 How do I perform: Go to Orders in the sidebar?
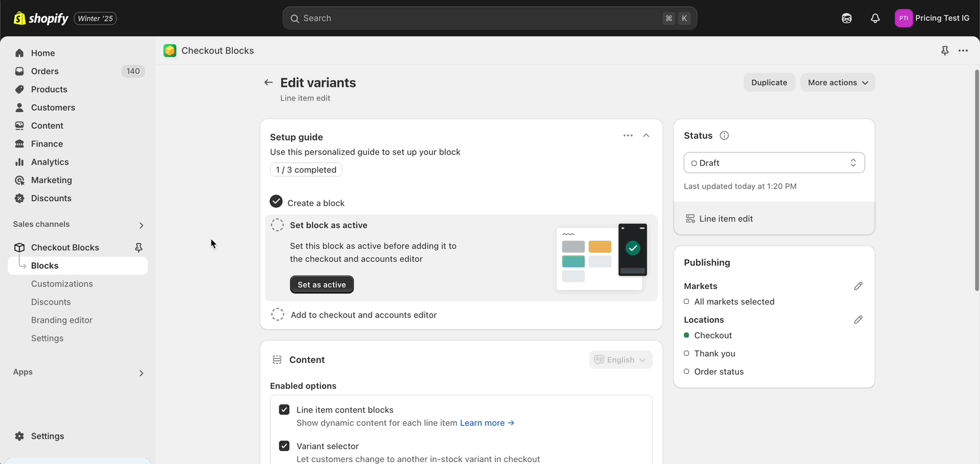(45, 71)
